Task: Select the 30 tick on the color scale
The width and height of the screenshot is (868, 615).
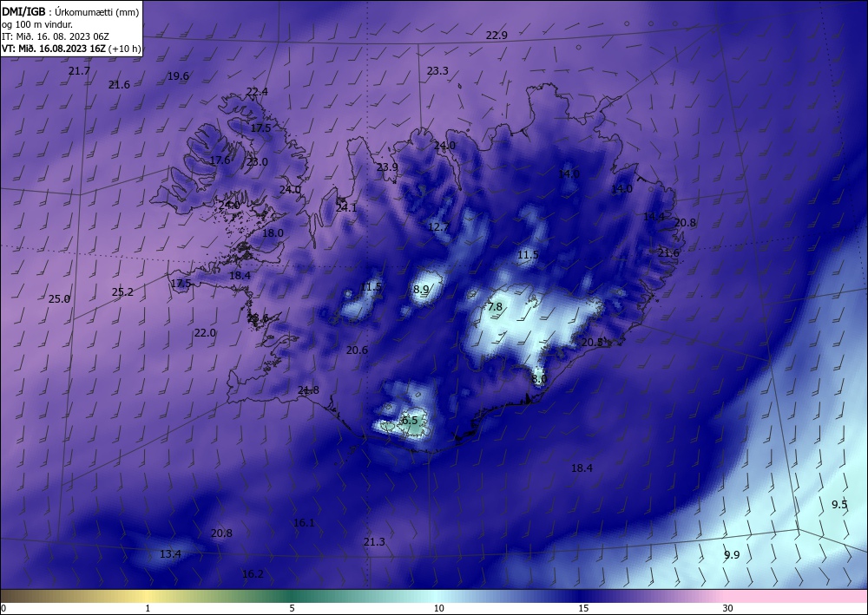Action: point(728,609)
